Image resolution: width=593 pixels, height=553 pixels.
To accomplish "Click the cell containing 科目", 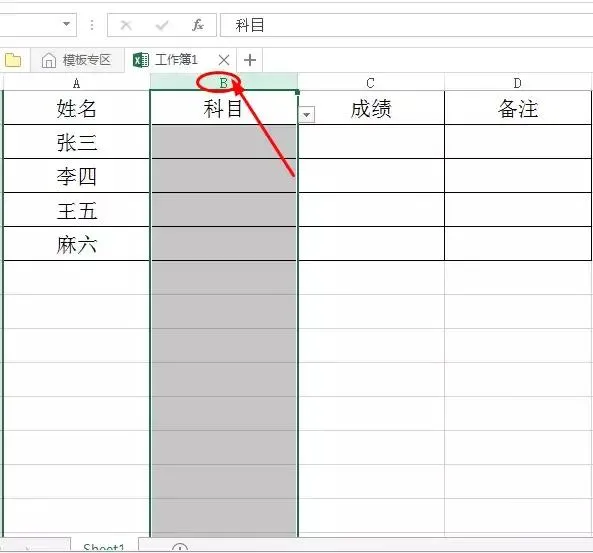I will [x=224, y=108].
